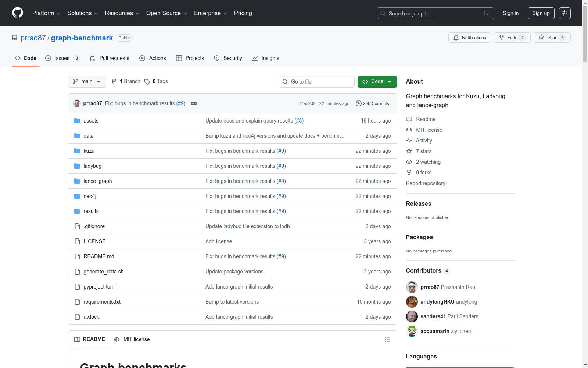Fork the repository
Viewport: 588px width, 368px height.
[x=512, y=38]
